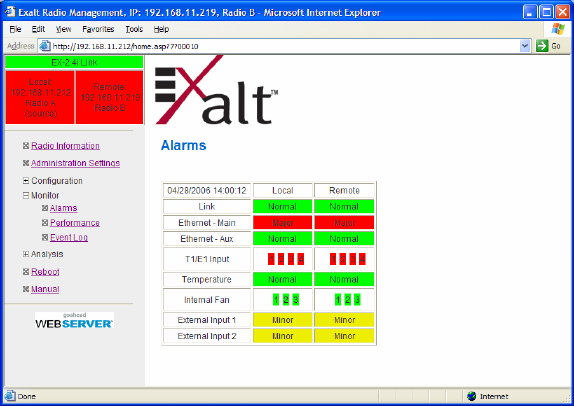Click Remote T1/E1 Input indicator 4
The height and width of the screenshot is (406, 574).
[x=362, y=259]
